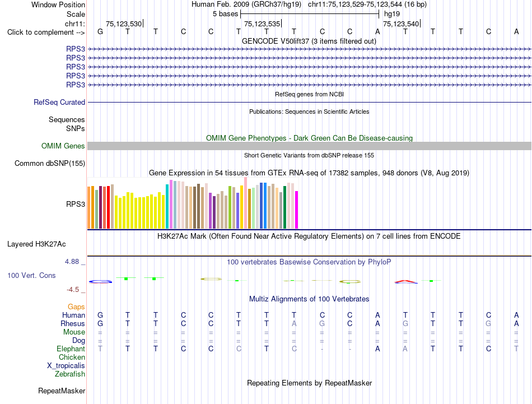The width and height of the screenshot is (532, 404).
Task: Click the dark green bar in the GTEx chart
Action: point(285,207)
